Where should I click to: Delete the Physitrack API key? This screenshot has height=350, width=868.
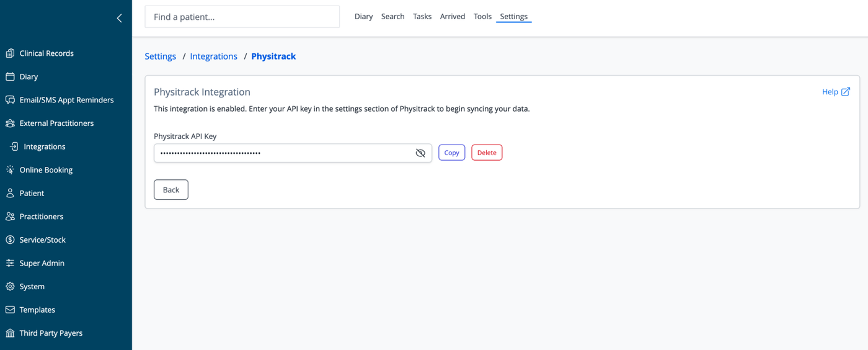pos(487,153)
